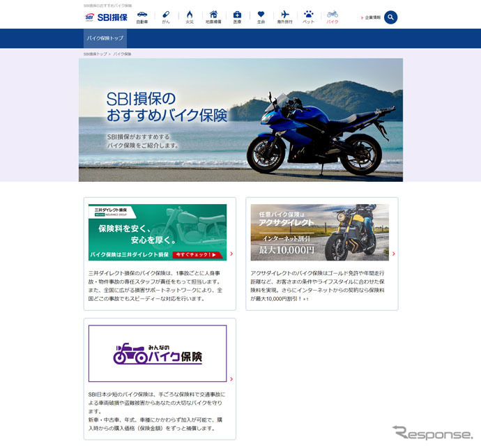
Task: Click the arrow beside みんなのバイク保険 banner
Action: 231,379
